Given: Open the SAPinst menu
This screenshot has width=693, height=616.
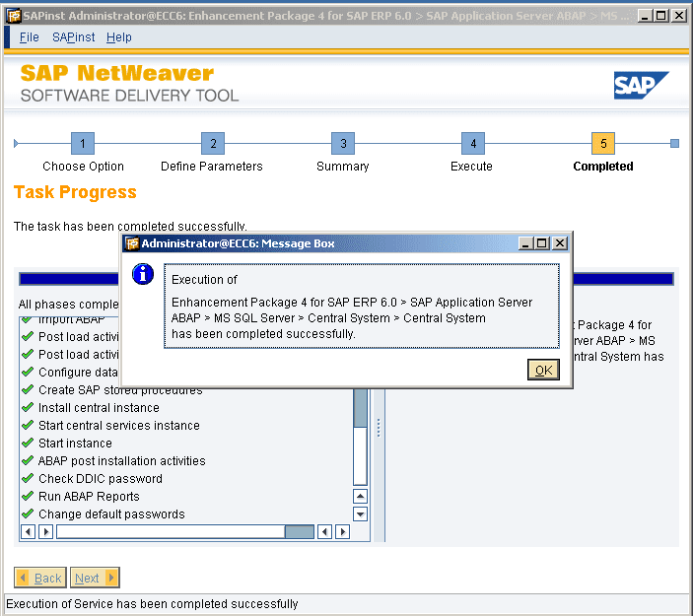Looking at the screenshot, I should 73,37.
